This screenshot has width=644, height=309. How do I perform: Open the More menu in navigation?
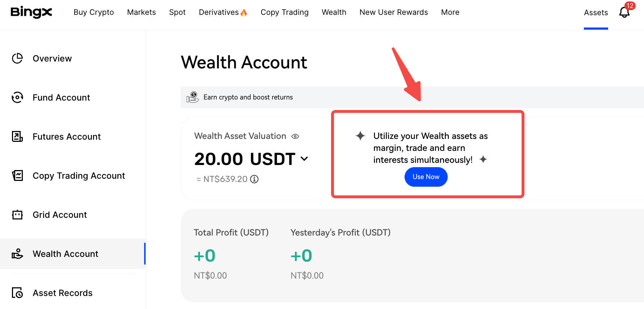click(x=450, y=12)
